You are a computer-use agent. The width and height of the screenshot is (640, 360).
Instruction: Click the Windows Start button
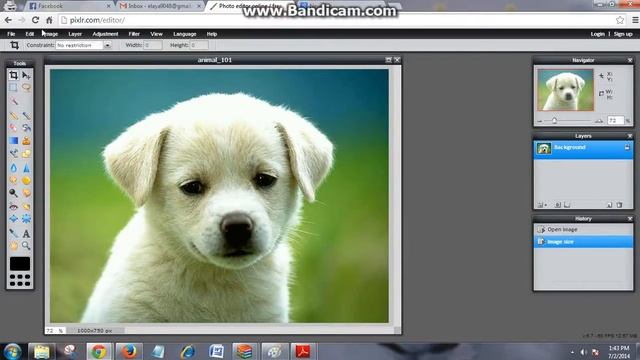[12, 351]
